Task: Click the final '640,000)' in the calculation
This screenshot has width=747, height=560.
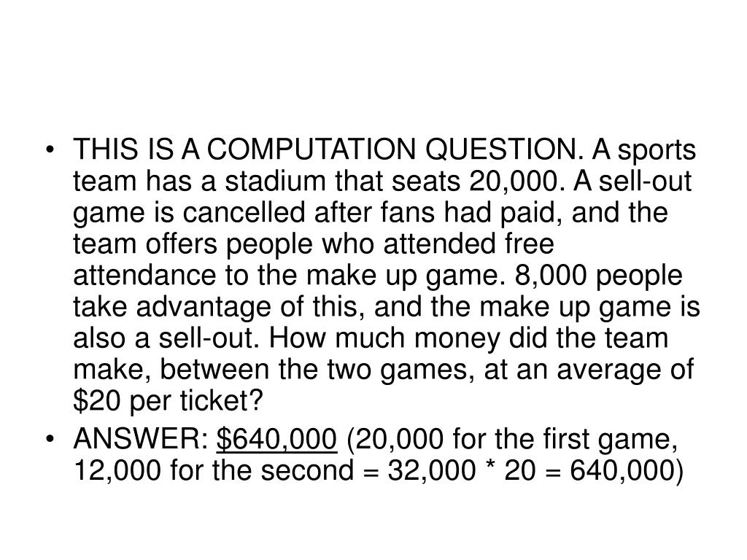Action: tap(627, 470)
